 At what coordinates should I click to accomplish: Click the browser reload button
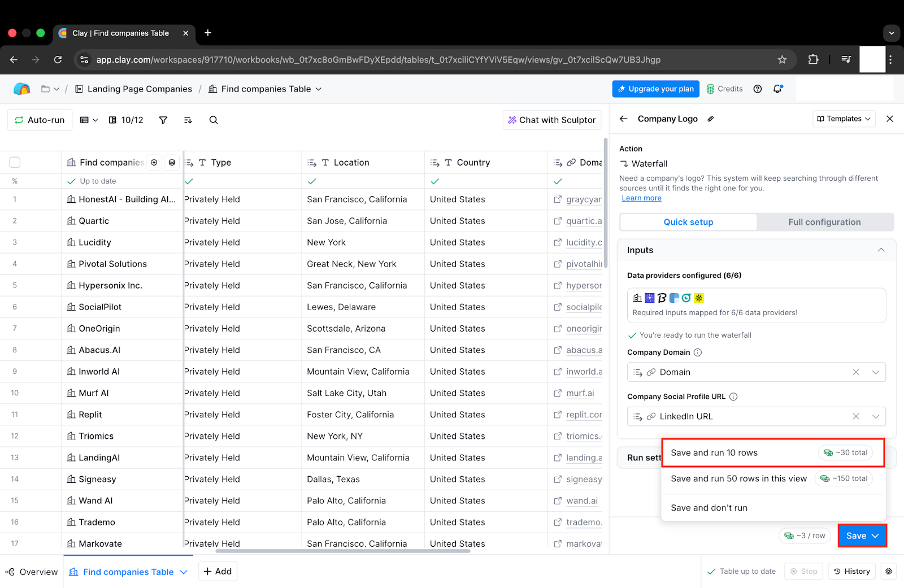(x=58, y=59)
